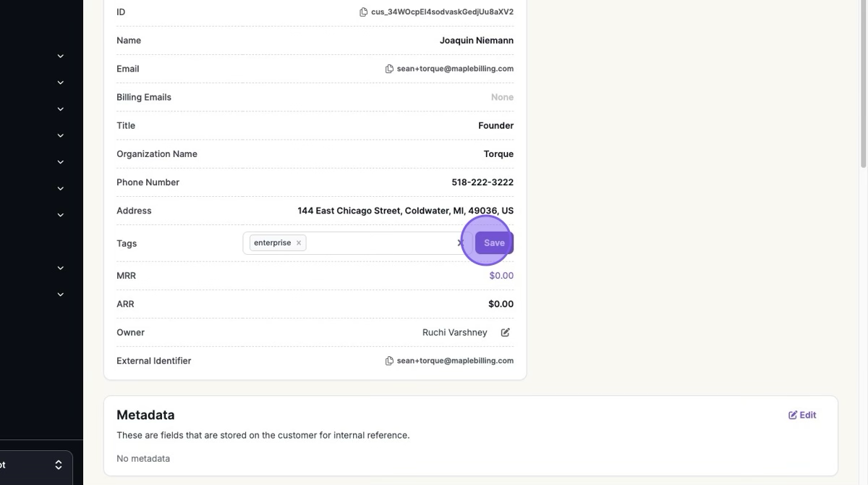Viewport: 868px width, 485px height.
Task: Expand the second sidebar chevron from top
Action: (61, 83)
